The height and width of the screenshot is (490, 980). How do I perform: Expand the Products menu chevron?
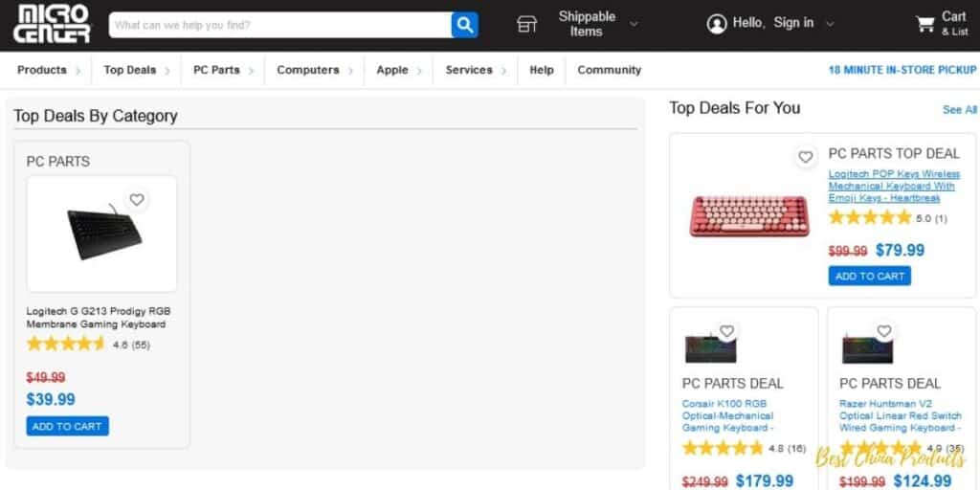point(78,71)
